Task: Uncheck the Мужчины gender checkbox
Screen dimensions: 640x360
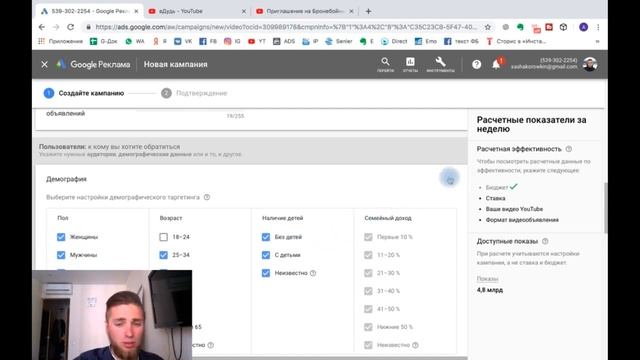Action: (61, 255)
